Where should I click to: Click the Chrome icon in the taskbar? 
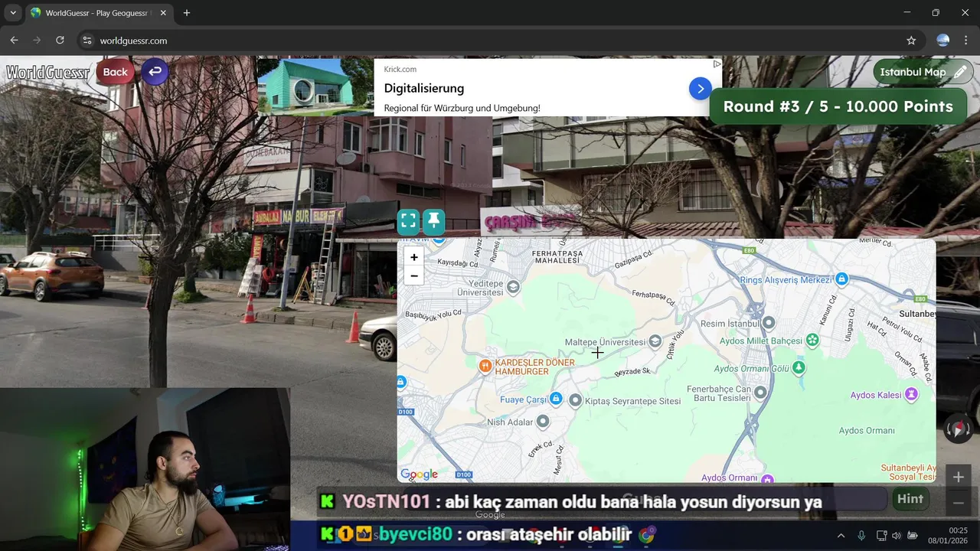(647, 534)
